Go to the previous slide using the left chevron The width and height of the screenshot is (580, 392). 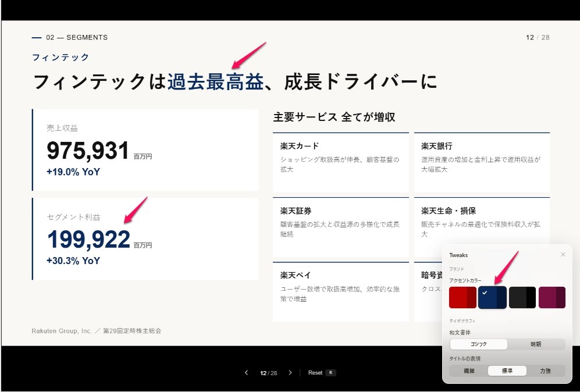tap(246, 373)
